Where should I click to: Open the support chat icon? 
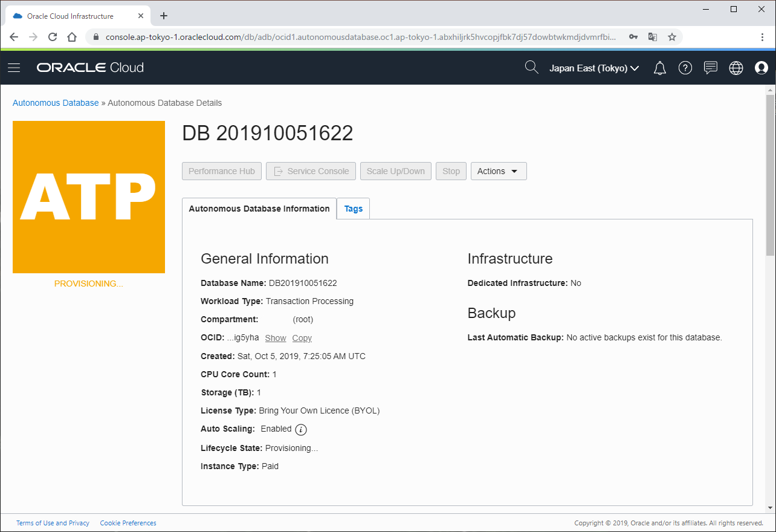pos(711,68)
